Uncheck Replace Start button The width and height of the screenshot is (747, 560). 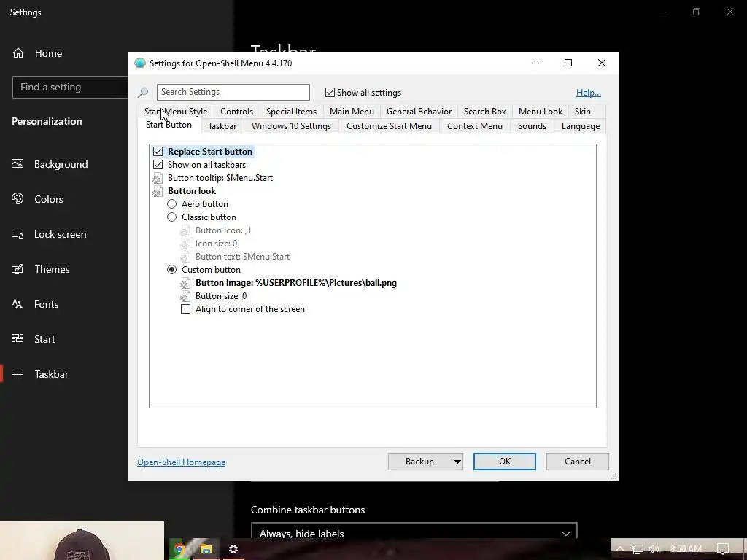(x=158, y=152)
